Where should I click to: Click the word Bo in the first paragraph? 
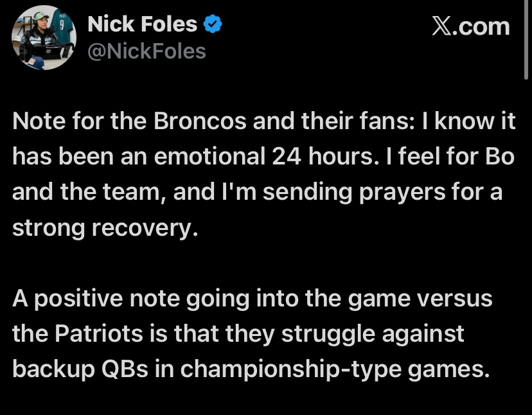click(x=500, y=156)
